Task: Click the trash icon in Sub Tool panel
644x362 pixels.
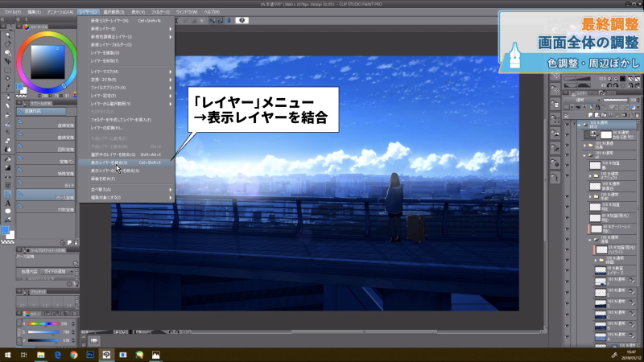Action: tap(76, 243)
